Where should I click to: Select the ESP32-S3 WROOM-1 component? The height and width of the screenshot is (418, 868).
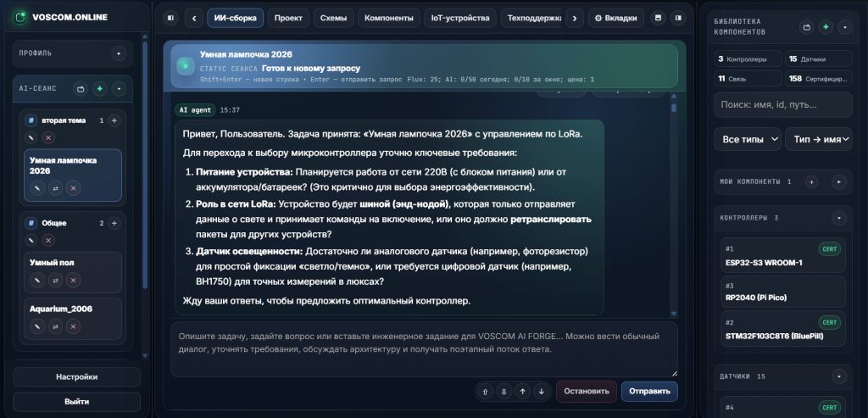click(x=783, y=256)
